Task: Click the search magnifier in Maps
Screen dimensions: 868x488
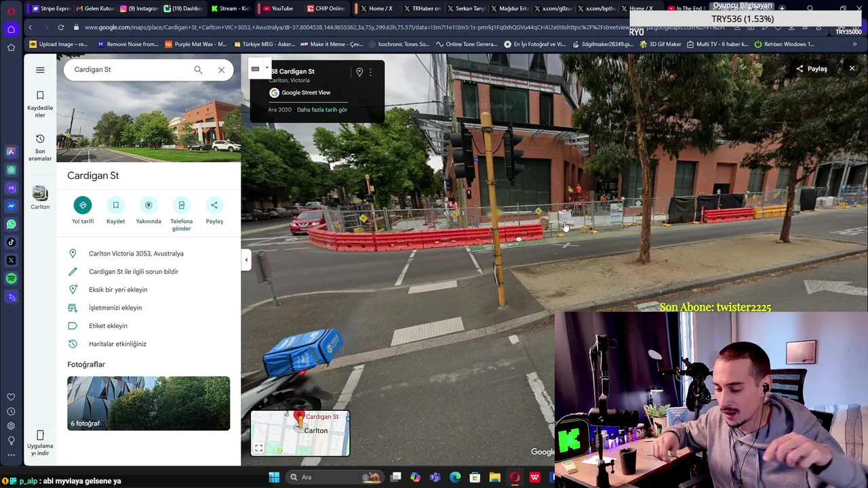Action: (x=198, y=70)
